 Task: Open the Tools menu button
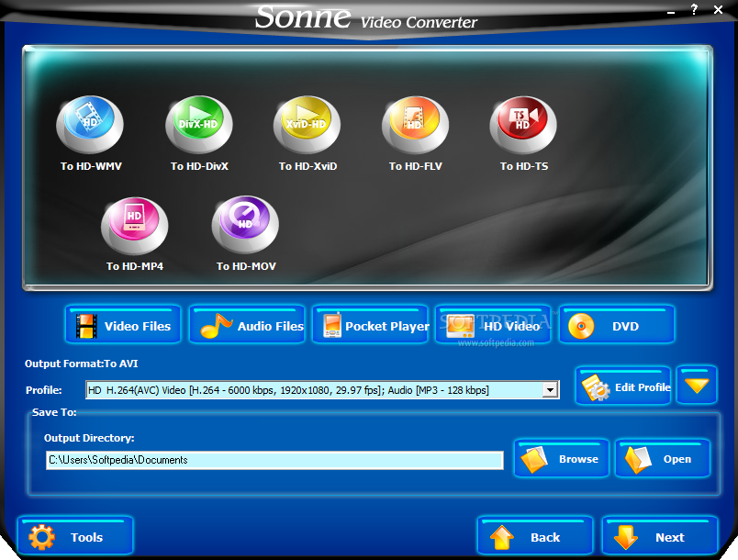[75, 536]
